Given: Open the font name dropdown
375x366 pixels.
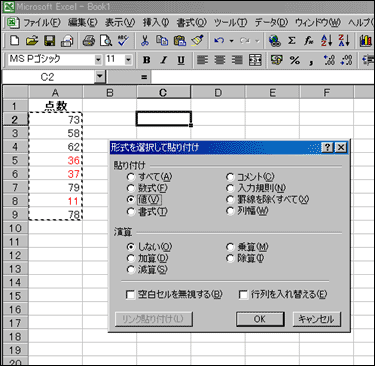Looking at the screenshot, I should click(98, 60).
